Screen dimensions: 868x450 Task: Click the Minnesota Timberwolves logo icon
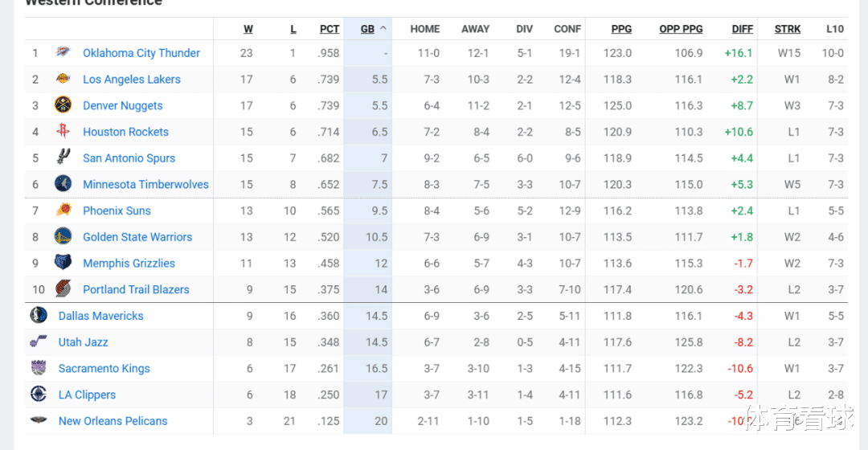tap(63, 184)
